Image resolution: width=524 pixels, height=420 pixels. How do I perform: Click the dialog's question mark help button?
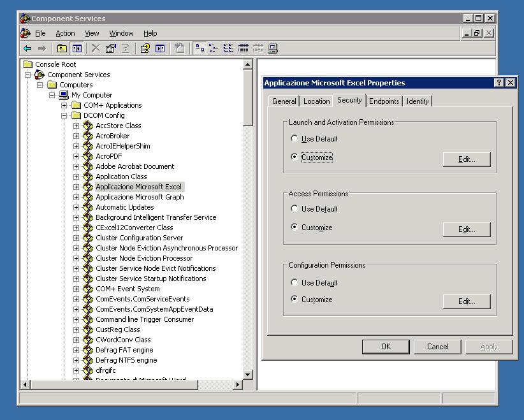499,82
